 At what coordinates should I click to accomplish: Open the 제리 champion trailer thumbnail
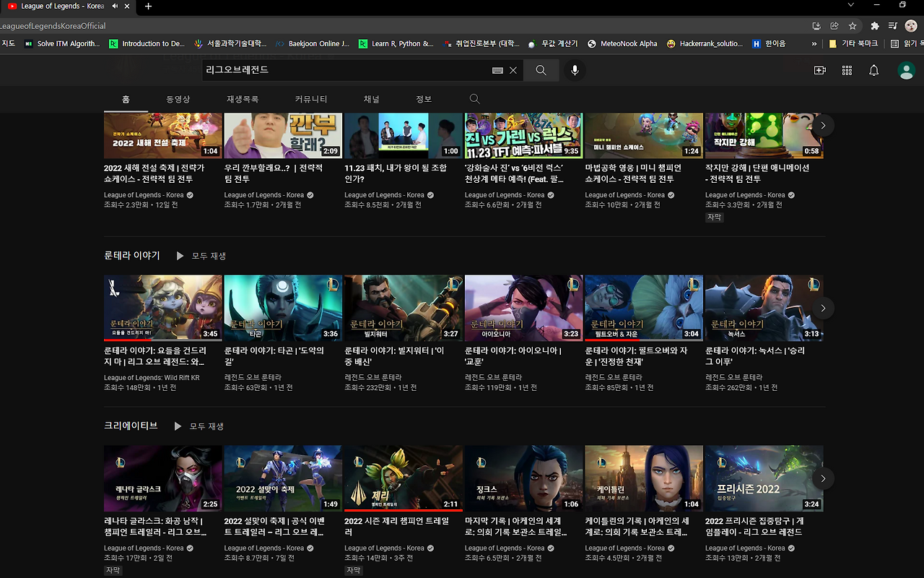pos(404,478)
